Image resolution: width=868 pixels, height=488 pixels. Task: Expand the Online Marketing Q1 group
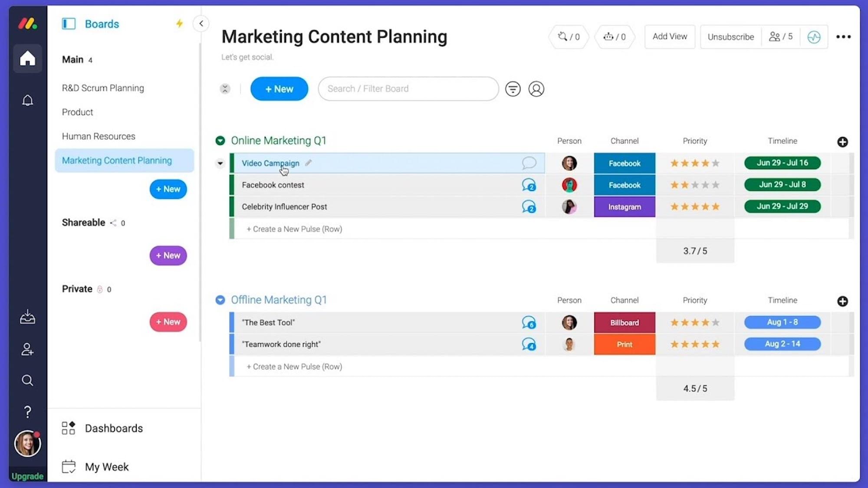(x=220, y=140)
